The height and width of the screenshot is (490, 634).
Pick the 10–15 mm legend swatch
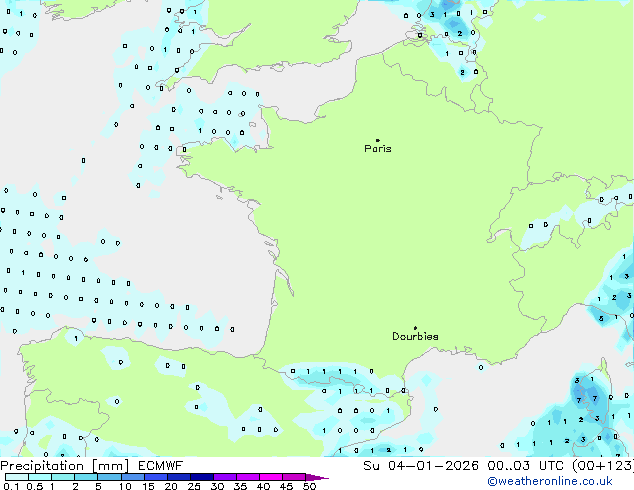point(133,477)
